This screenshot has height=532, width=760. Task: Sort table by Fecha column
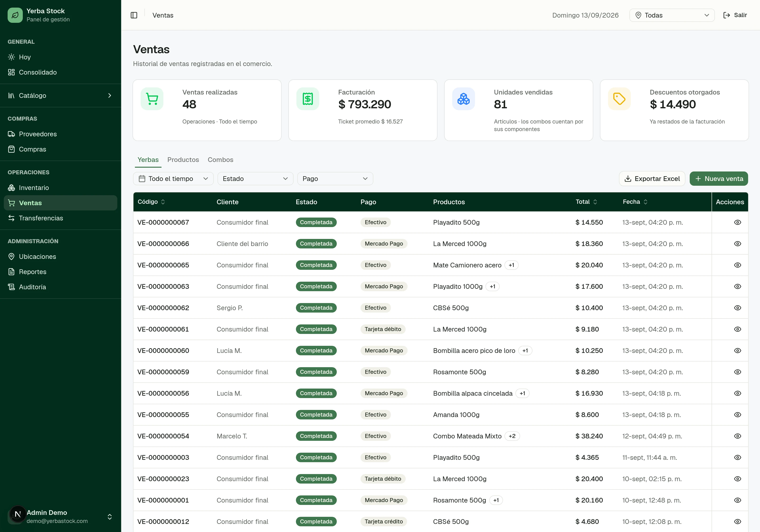(635, 202)
